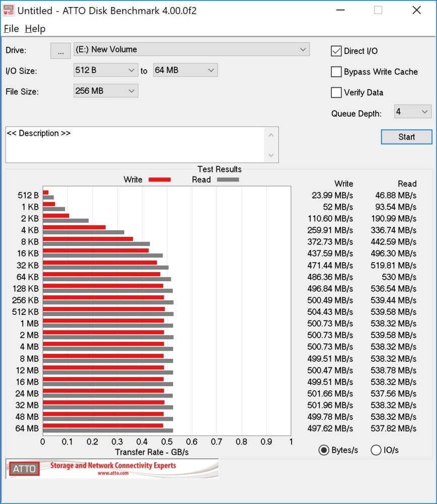Select the IO/s radio button
This screenshot has width=437, height=504.
click(x=376, y=450)
